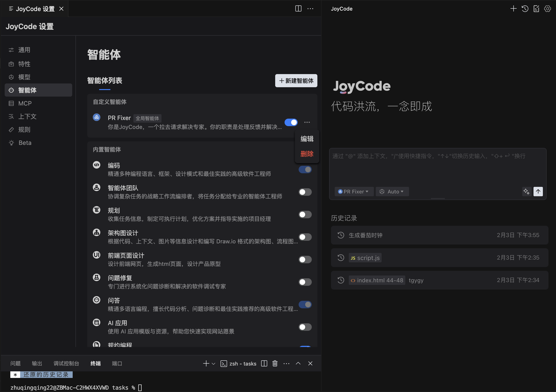Open the MCP settings section
556x392 pixels.
[25, 103]
